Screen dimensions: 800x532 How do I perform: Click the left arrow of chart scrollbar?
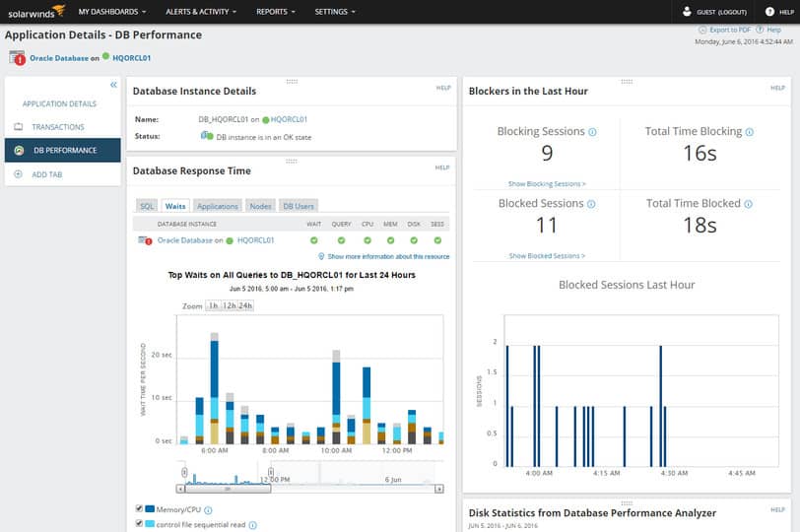point(180,489)
